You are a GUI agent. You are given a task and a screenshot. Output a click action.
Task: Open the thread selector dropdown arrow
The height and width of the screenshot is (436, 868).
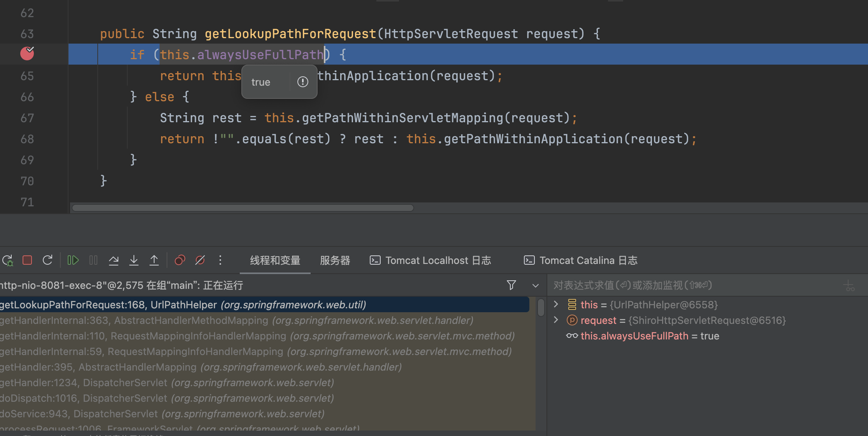536,285
